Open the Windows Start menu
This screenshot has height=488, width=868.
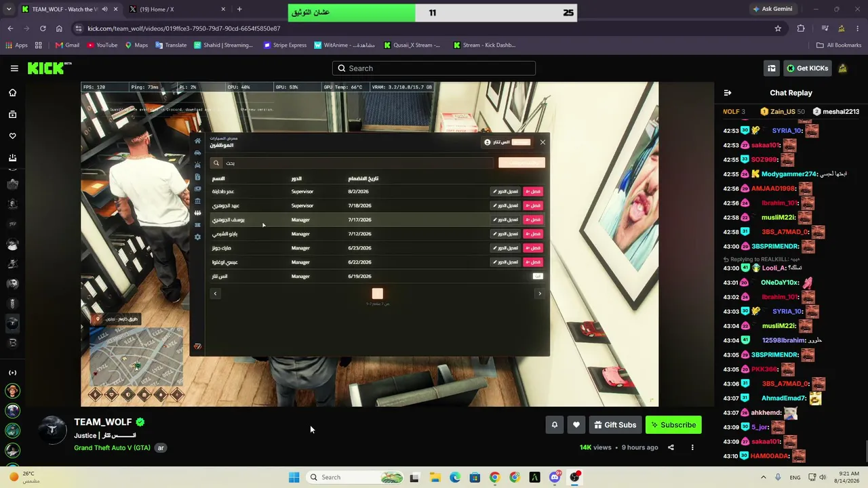click(294, 477)
